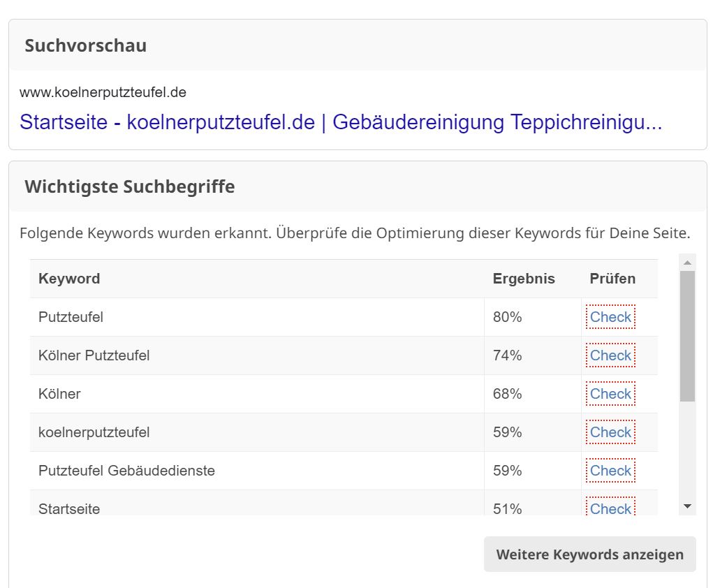The image size is (713, 588).
Task: Click the Kölner keyword cell
Action: [x=257, y=394]
